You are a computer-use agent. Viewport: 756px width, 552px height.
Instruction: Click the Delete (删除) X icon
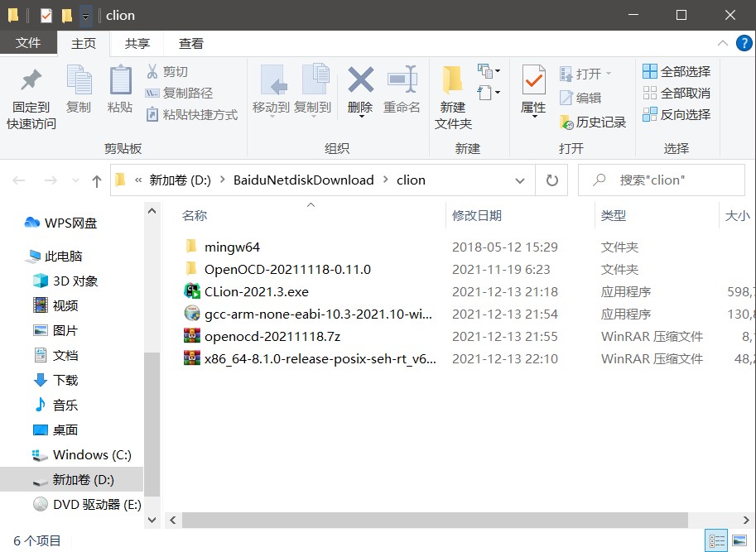pyautogui.click(x=361, y=80)
